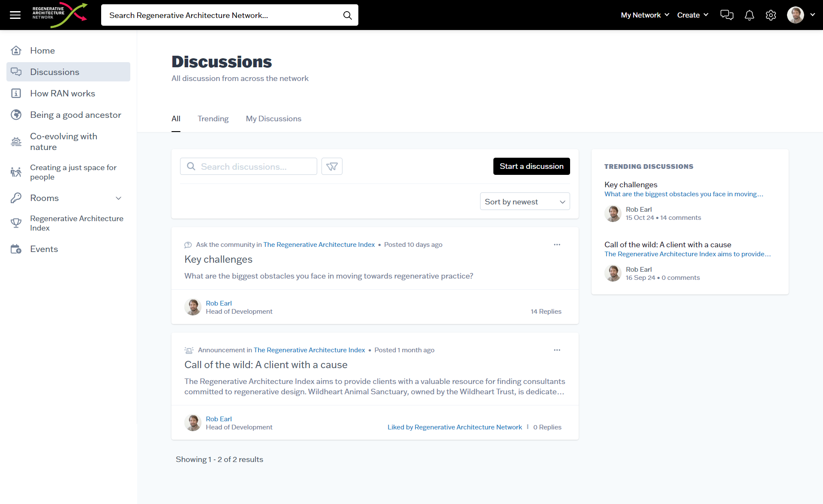Screen dimensions: 823x504
Task: Switch to the Trending tab
Action: [213, 119]
